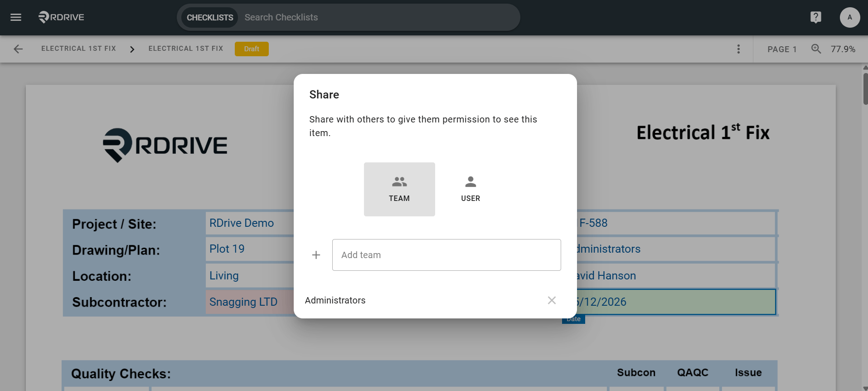Click the zoom magnifier icon
868x391 pixels.
[x=816, y=49]
